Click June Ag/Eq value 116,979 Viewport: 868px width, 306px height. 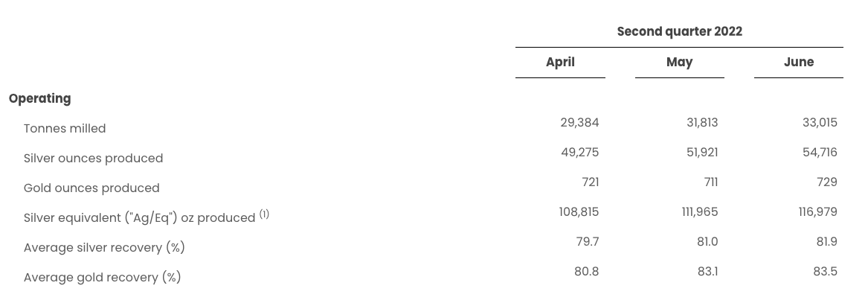[x=817, y=212]
